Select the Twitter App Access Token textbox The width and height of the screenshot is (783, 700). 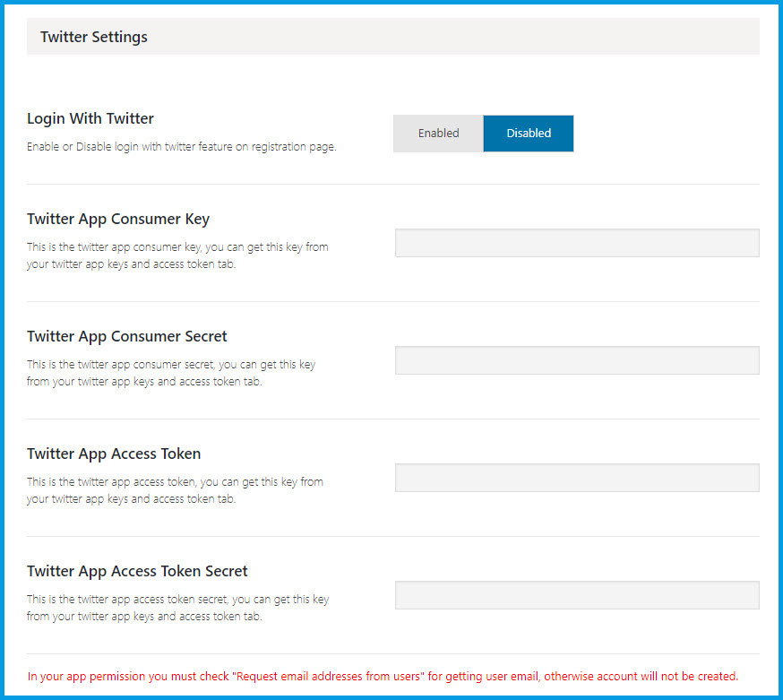577,478
